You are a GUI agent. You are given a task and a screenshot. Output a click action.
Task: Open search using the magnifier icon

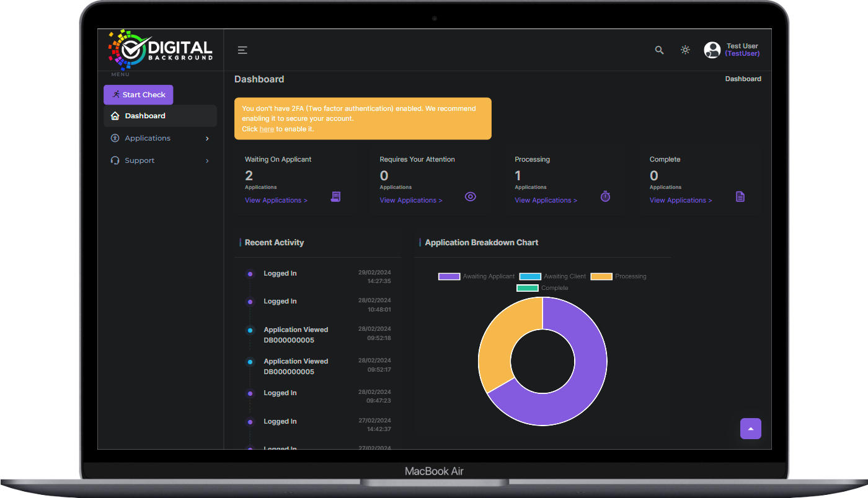[659, 50]
